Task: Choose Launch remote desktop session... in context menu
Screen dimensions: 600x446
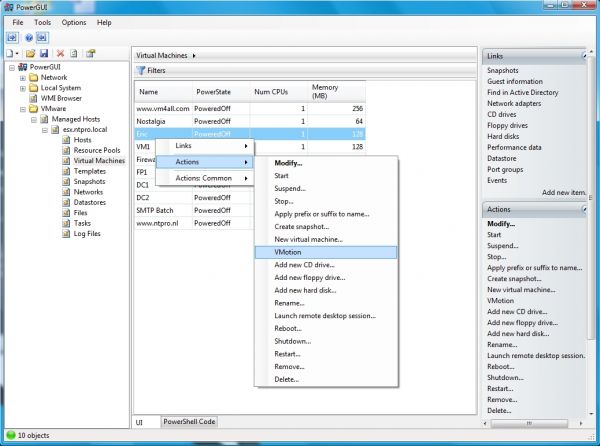Action: (x=326, y=316)
